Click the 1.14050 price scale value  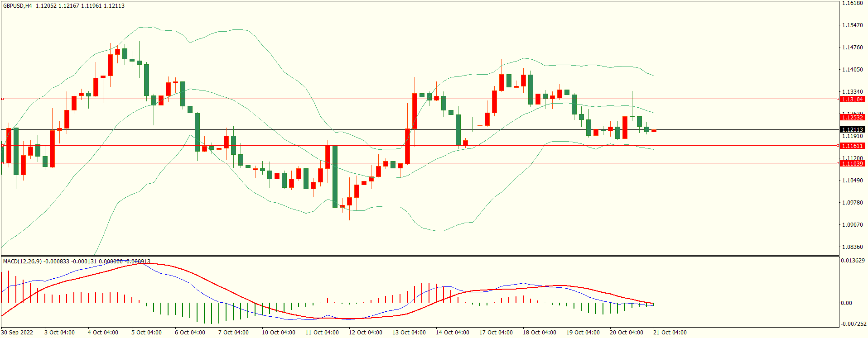tap(852, 70)
